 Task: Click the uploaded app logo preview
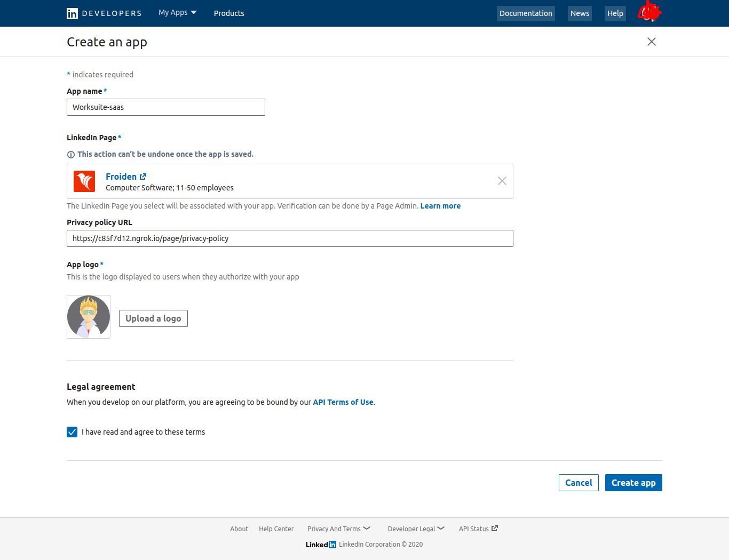[x=89, y=317]
